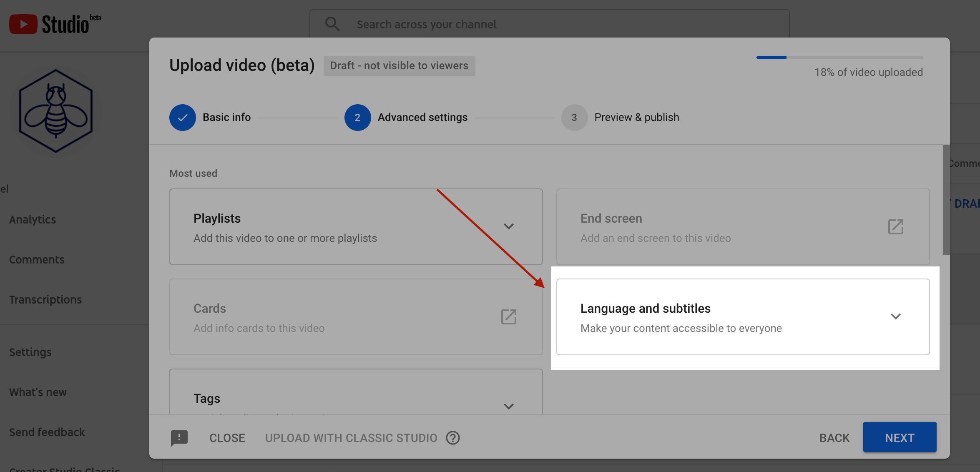
Task: Click the YouTube Studio logo
Action: pyautogui.click(x=55, y=24)
